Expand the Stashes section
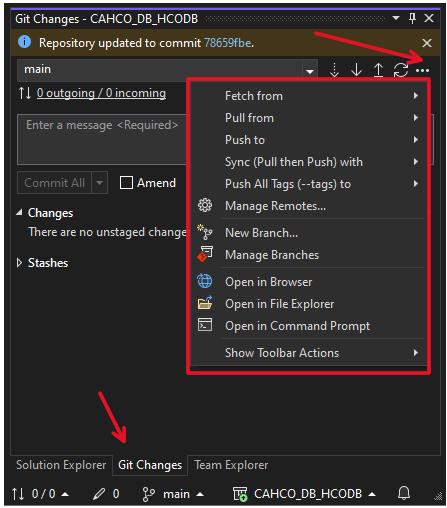 tap(19, 263)
